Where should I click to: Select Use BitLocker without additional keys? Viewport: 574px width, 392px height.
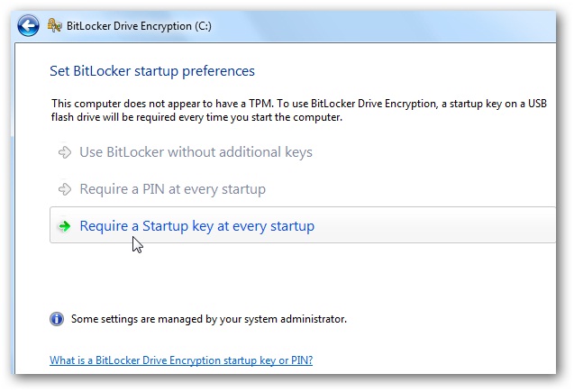[x=196, y=152]
